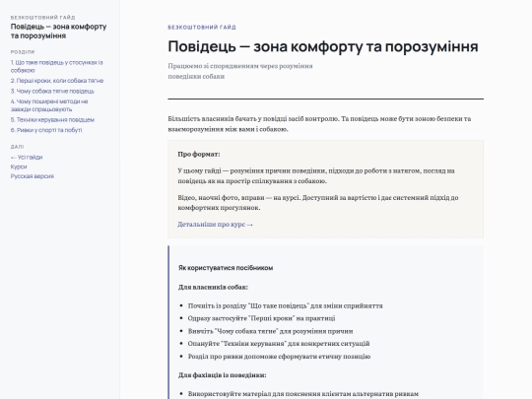Click bullet Одразу застосуйте "Перші кроки"
Screen dimensions: 532x399
(262, 318)
